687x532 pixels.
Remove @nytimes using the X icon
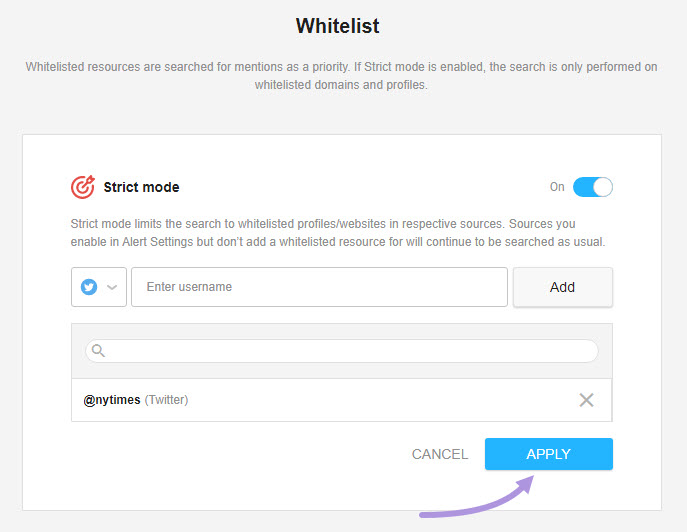(586, 400)
